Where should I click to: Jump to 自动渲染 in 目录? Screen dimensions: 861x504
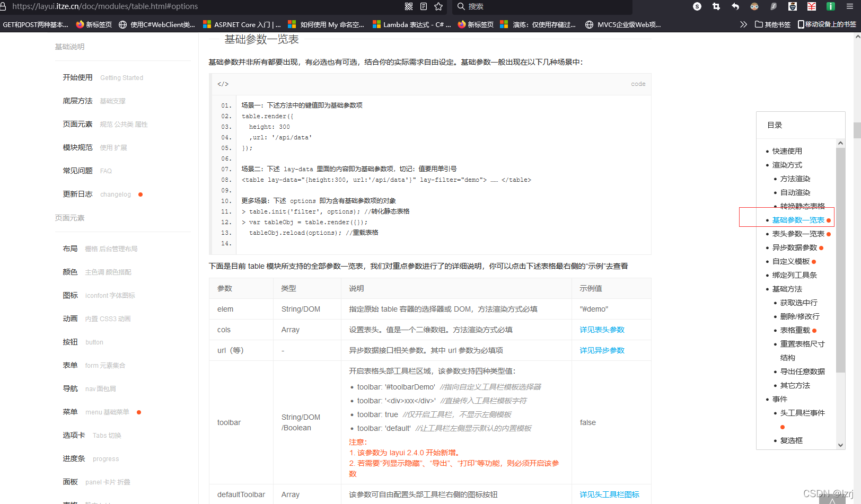795,192
